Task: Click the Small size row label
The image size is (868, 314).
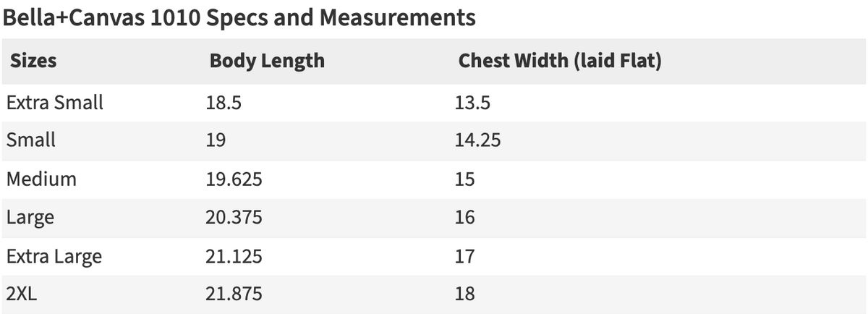Action: pos(30,139)
